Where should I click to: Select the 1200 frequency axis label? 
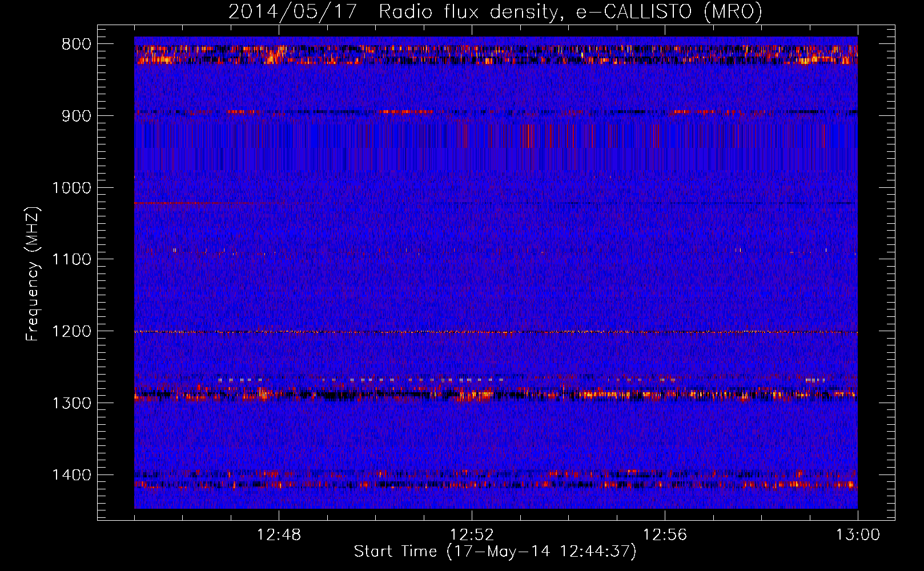pos(72,332)
